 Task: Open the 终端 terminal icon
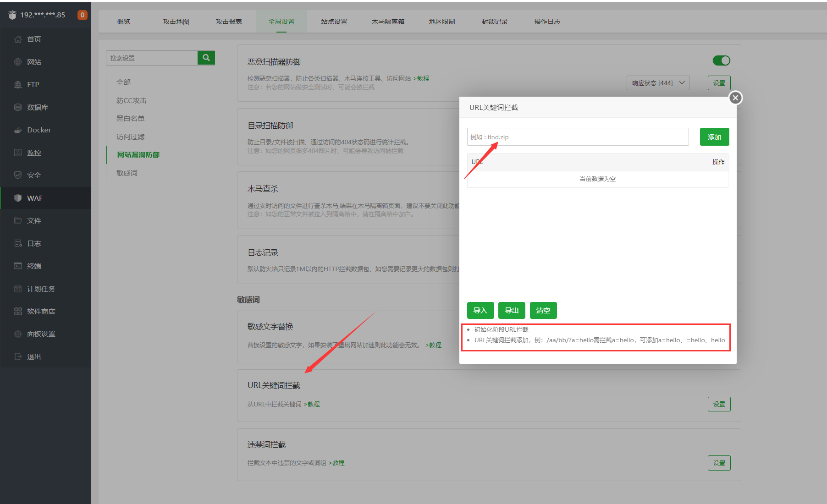18,266
